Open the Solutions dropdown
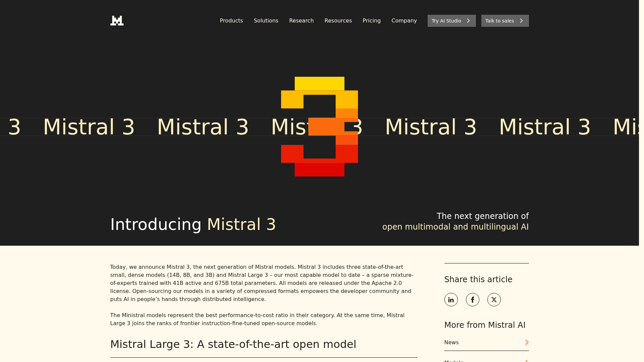 tap(266, 20)
